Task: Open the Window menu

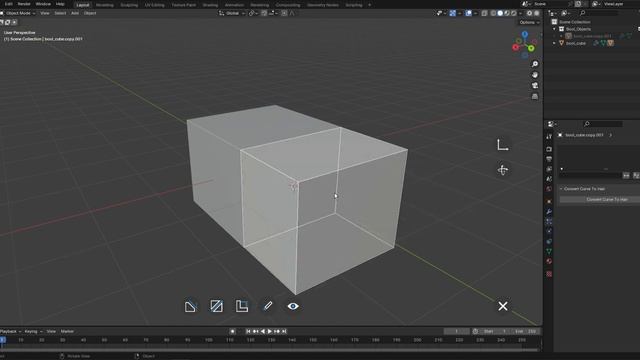Action: pos(43,4)
